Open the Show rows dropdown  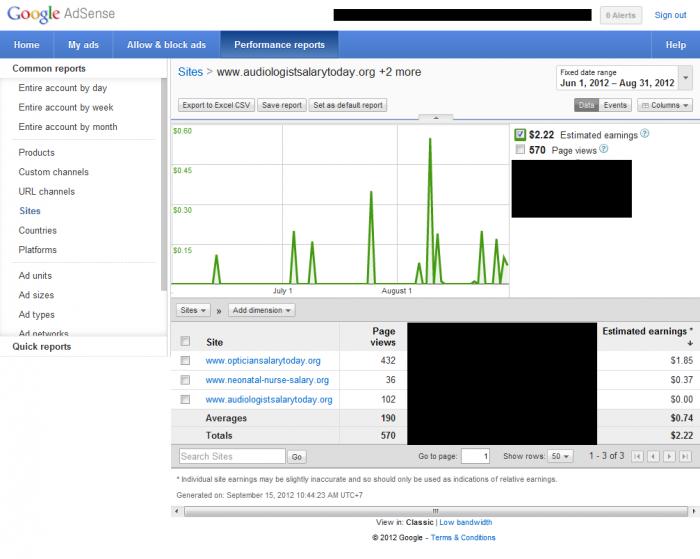click(560, 456)
